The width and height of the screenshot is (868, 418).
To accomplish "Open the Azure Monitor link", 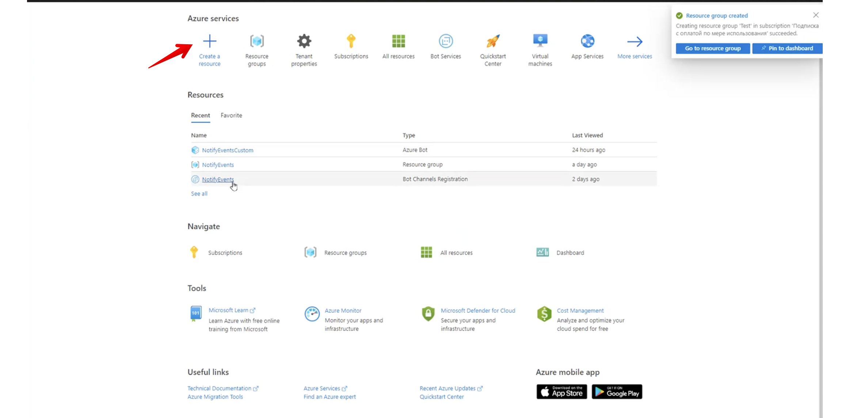I will (343, 311).
